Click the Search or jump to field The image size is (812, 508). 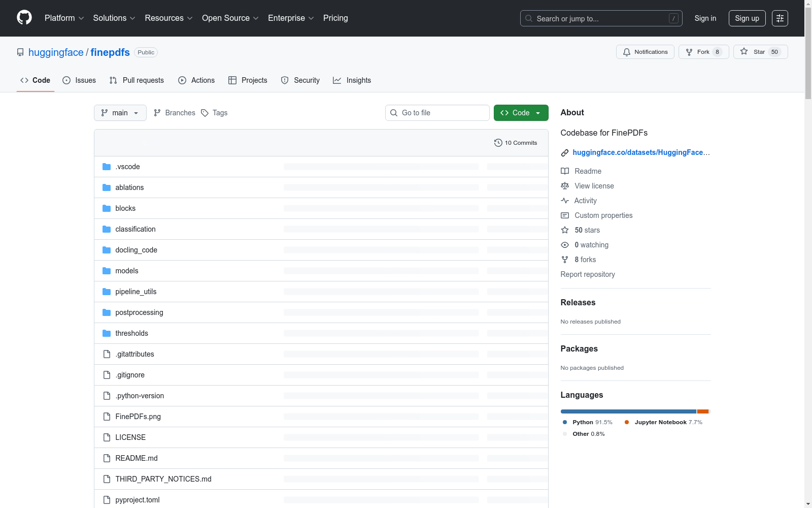point(601,18)
